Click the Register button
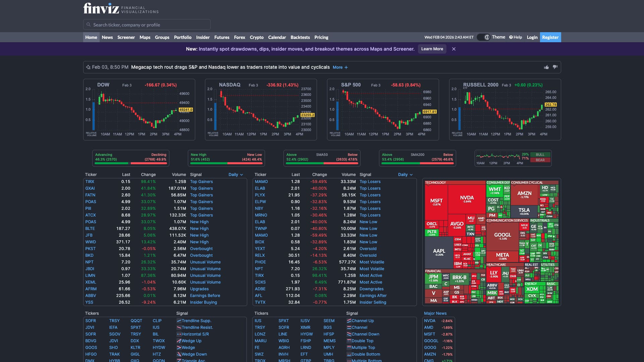This screenshot has height=362, width=644. (550, 37)
